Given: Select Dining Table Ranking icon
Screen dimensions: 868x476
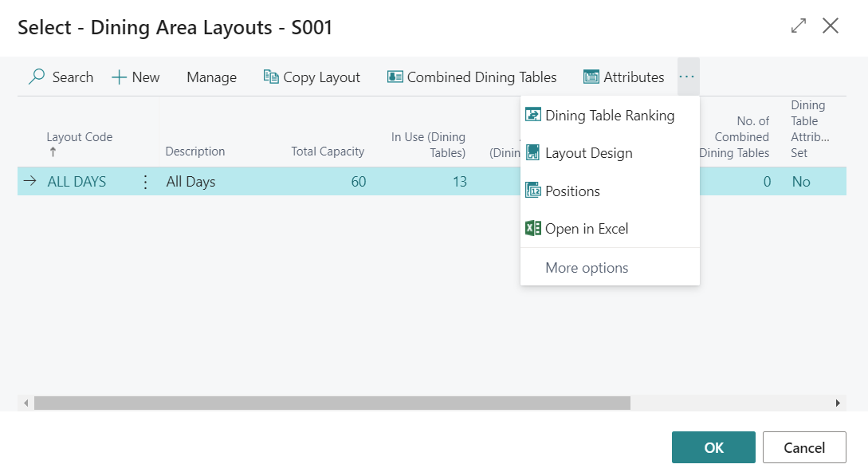Looking at the screenshot, I should 533,116.
